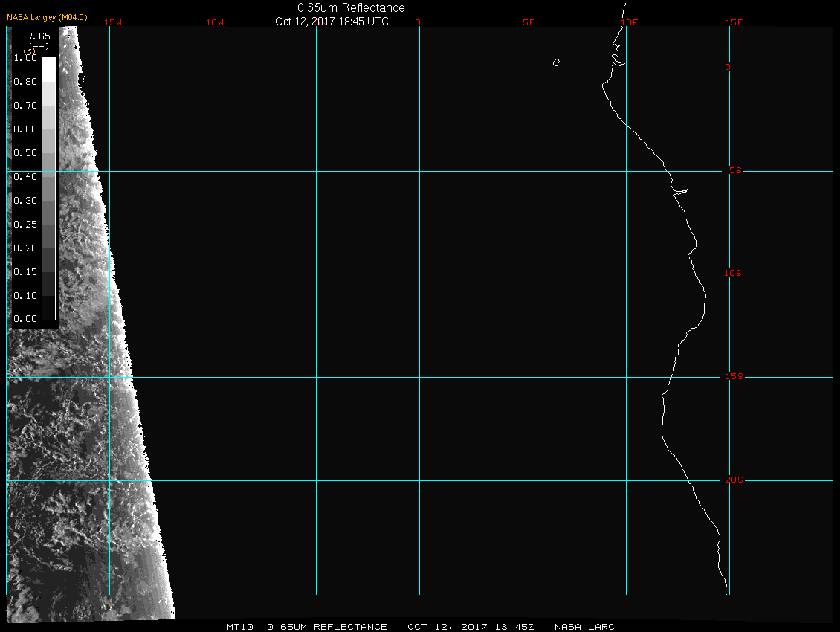Select the 'Oct 12, 2017 18:45 UTC' timestamp
The width and height of the screenshot is (840, 632).
(x=332, y=22)
